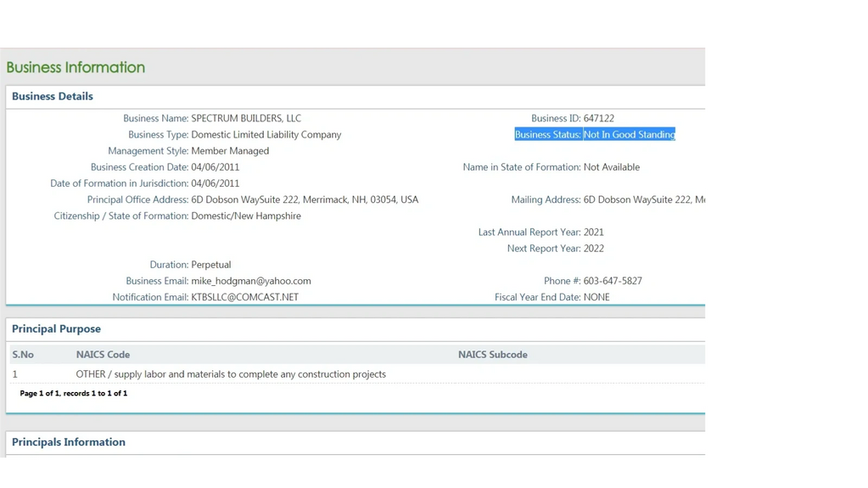Click the Principals Information section header

pos(69,442)
